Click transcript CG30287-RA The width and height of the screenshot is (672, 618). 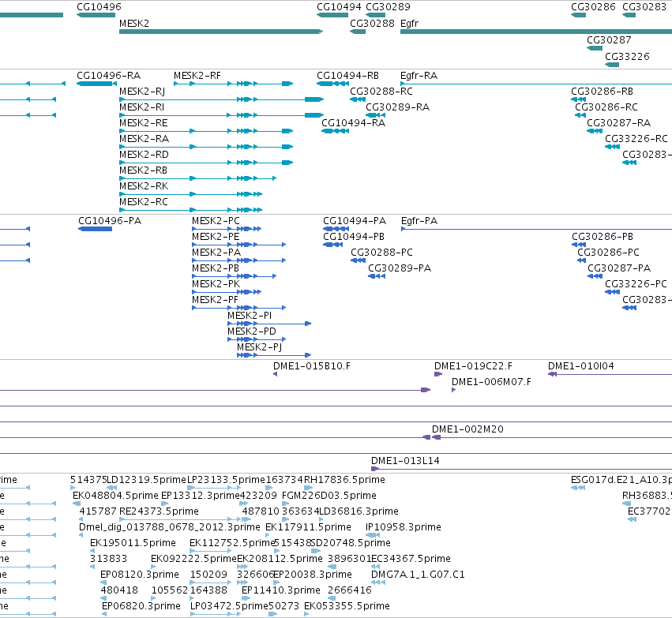pos(618,123)
